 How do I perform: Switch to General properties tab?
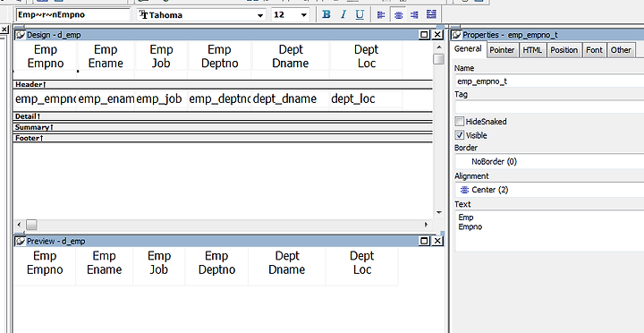point(468,49)
